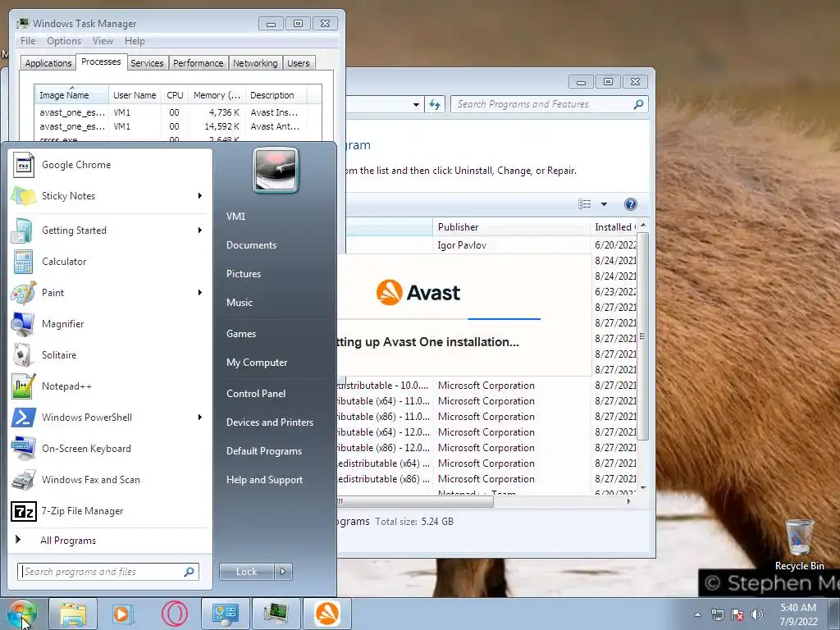Open view options dropdown arrow
Image resolution: width=840 pixels, height=630 pixels.
604,204
